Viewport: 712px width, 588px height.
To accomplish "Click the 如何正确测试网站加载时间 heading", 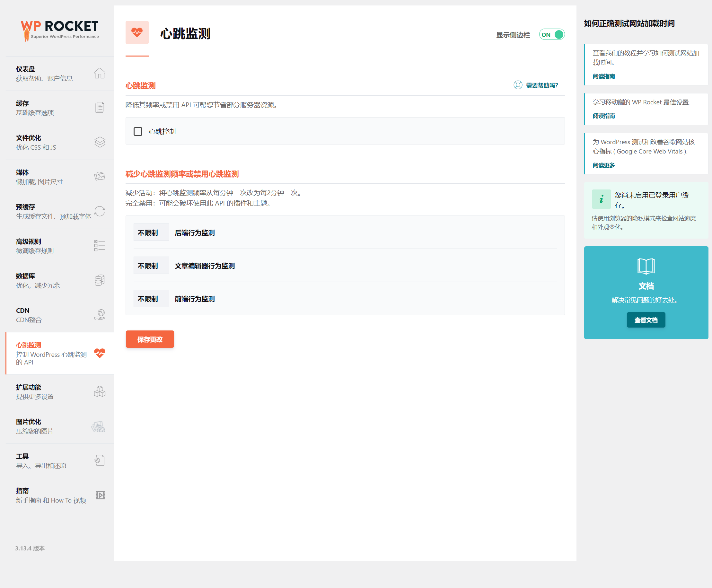I will [629, 23].
